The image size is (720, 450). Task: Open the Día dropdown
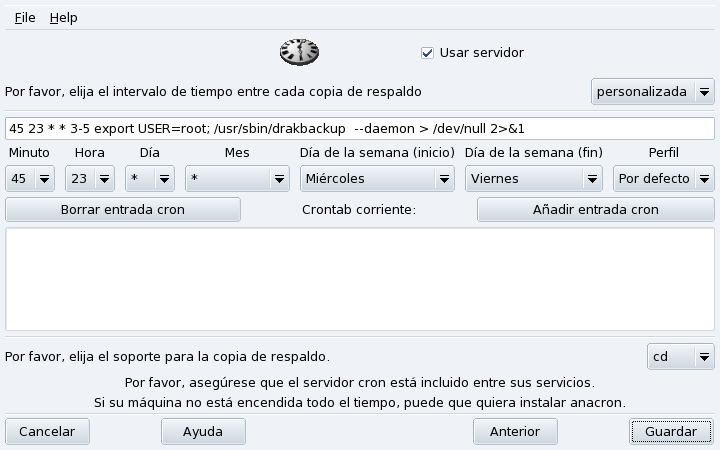click(150, 179)
